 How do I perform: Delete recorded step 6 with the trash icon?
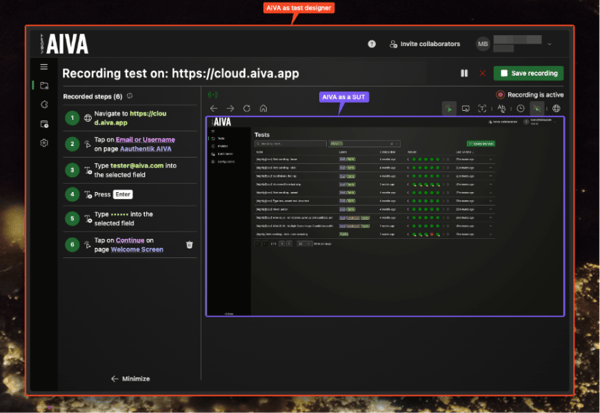[x=189, y=244]
